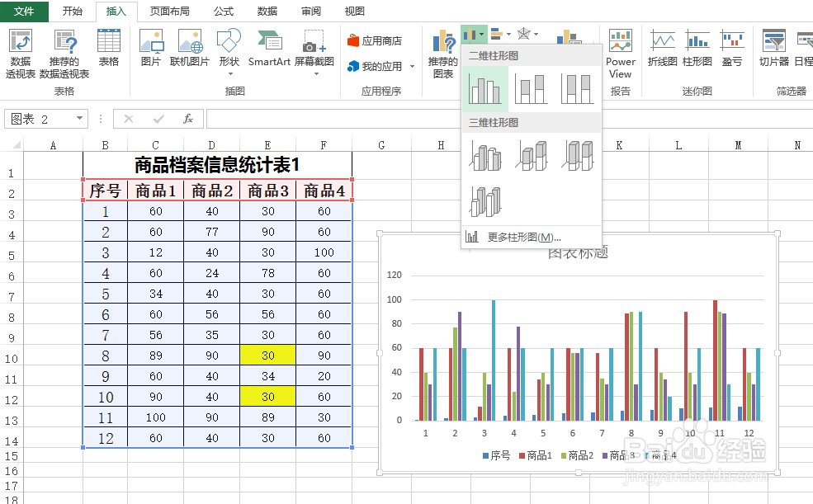The image size is (813, 504).
Task: Insert Win/Loss sparkline (盈亏)
Action: [732, 48]
